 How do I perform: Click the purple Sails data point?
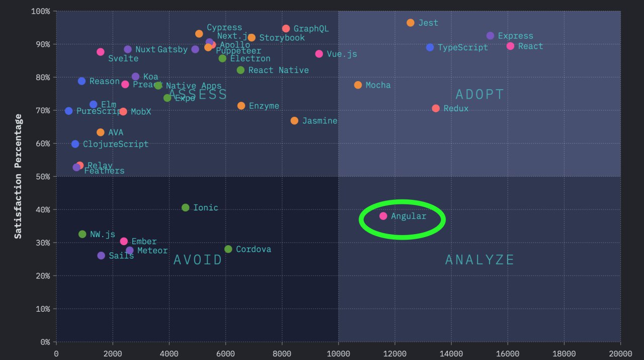101,256
